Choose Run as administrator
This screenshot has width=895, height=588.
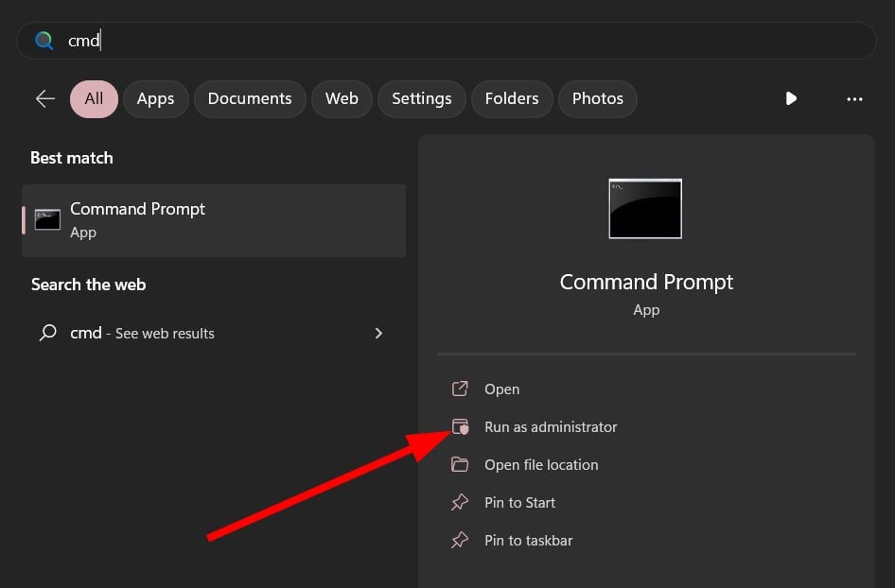point(551,426)
